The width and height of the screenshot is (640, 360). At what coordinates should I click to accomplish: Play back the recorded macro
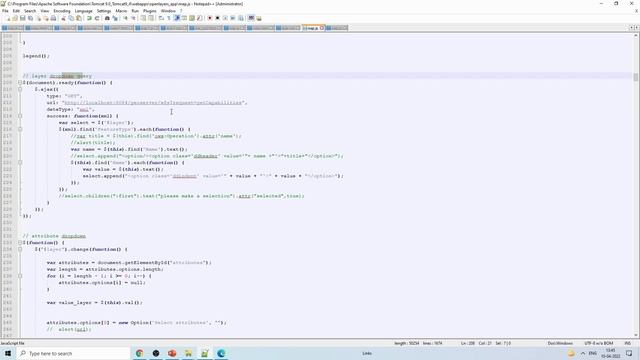coord(225,18)
